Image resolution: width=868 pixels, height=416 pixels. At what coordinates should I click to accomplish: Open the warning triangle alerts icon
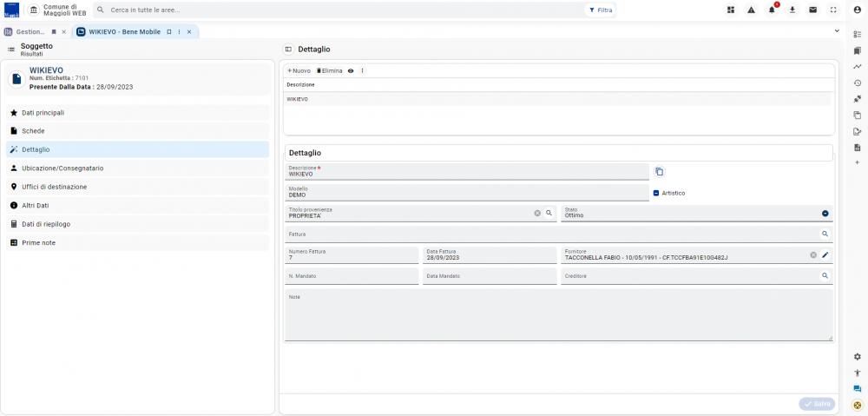click(751, 10)
